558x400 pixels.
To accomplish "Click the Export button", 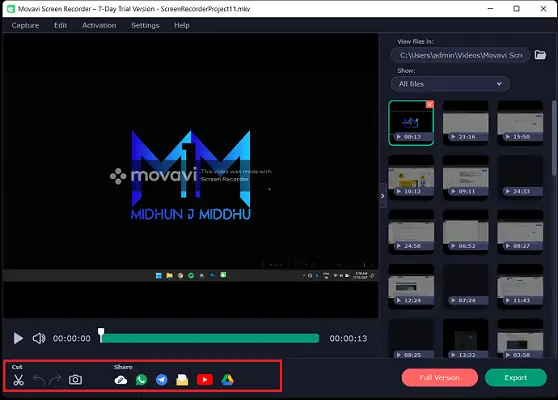I will [x=515, y=378].
